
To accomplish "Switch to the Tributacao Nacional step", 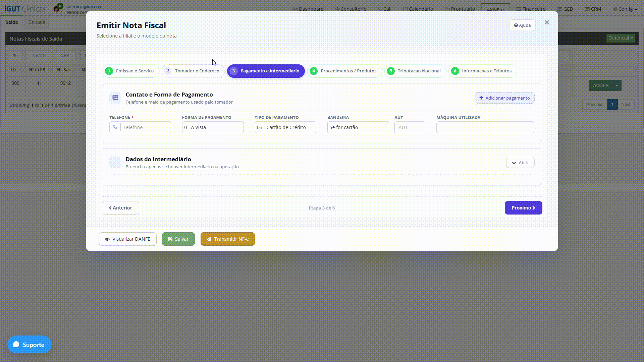I will (415, 71).
